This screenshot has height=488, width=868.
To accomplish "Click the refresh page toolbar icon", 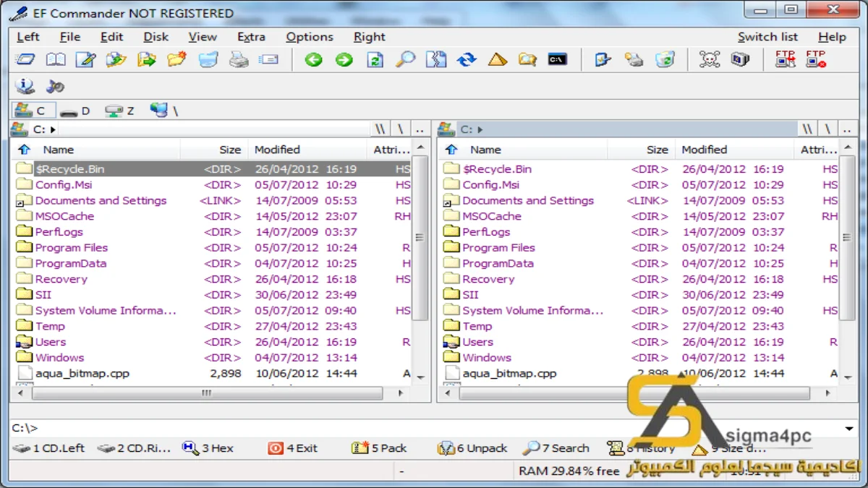I will pos(375,60).
